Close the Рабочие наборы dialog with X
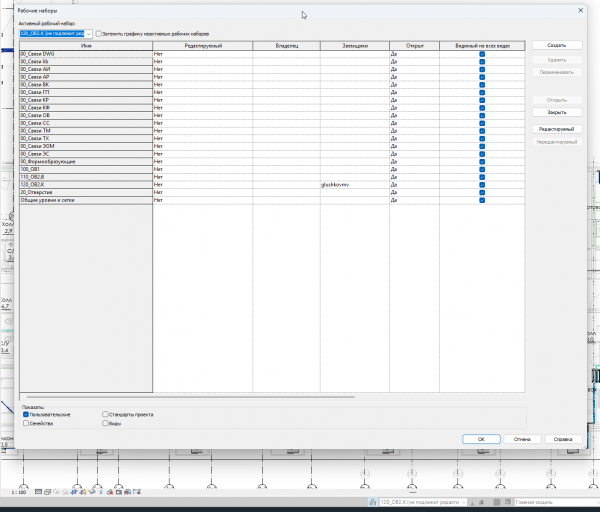This screenshot has width=600, height=512. (580, 10)
